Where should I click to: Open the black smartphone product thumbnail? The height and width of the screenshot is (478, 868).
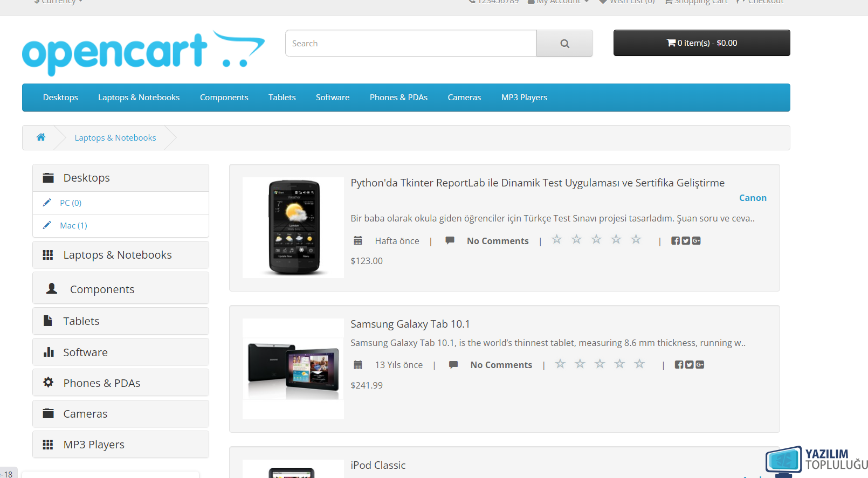point(293,227)
